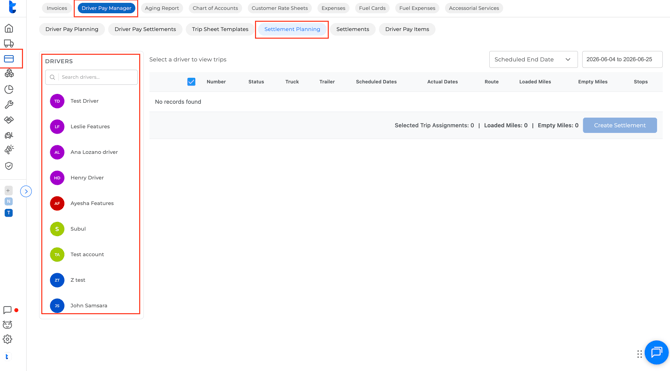
Task: Switch to the Driver Pay Manager tab
Action: (106, 8)
